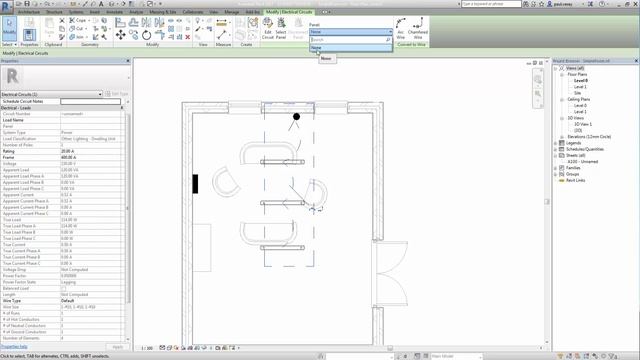Open the Select panel dropdown
Viewport: 640px width, 360px height.
[9, 44]
